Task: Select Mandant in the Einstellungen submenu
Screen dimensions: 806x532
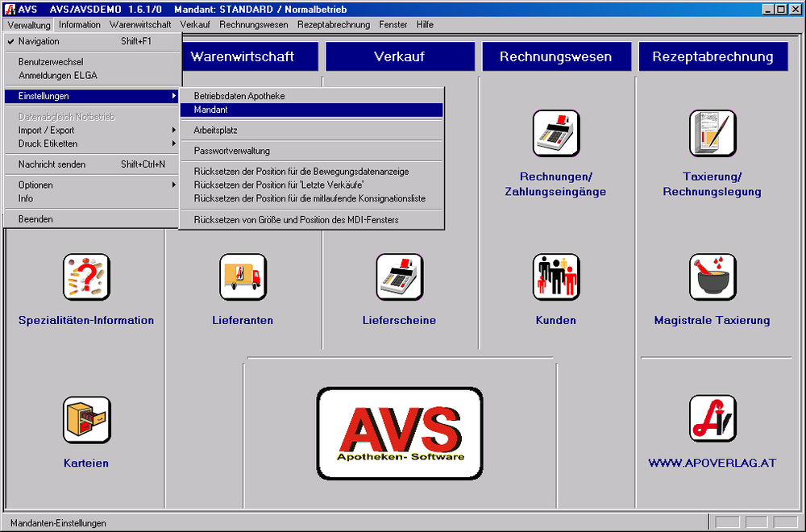Action: coord(210,110)
